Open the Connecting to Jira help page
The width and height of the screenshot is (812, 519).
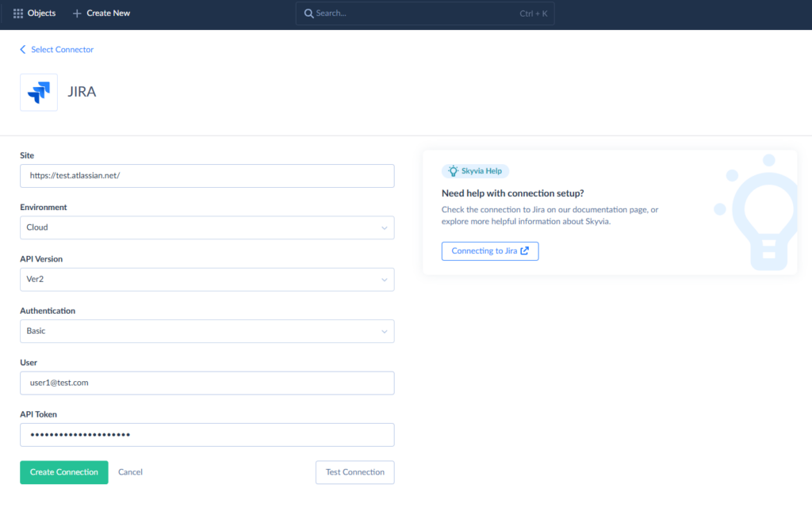[x=490, y=250]
